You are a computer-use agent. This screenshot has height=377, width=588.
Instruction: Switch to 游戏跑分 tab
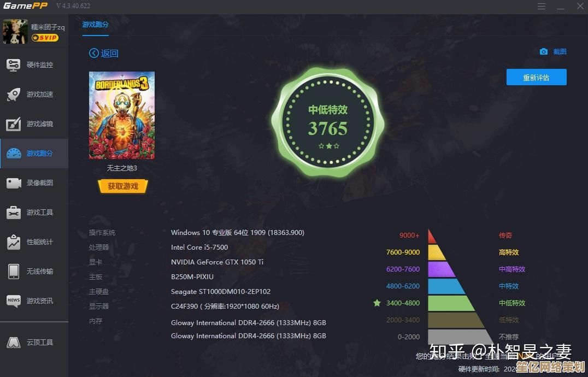coord(95,25)
